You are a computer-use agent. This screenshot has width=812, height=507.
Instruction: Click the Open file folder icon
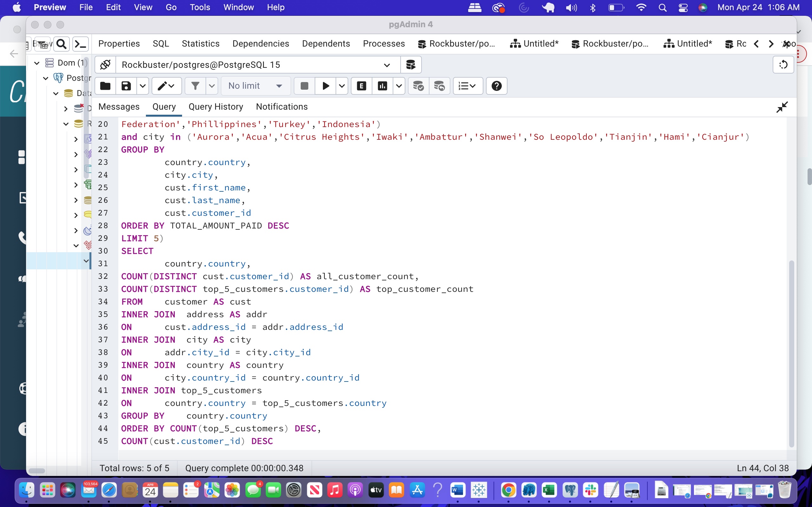point(105,86)
